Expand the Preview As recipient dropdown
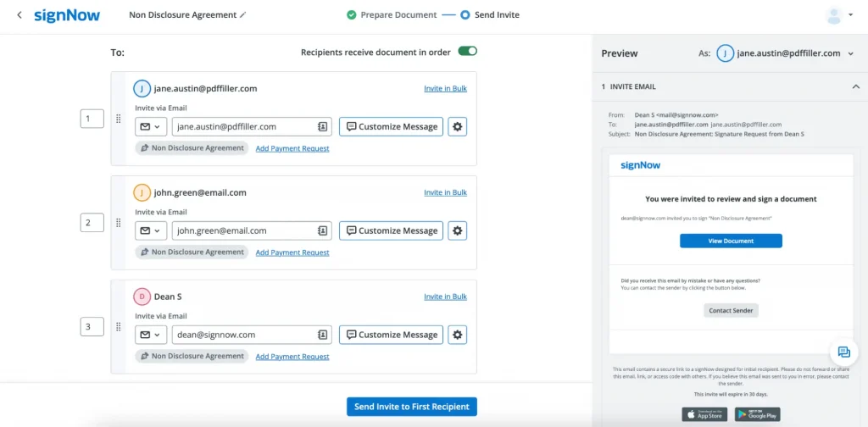868x427 pixels. click(x=849, y=53)
